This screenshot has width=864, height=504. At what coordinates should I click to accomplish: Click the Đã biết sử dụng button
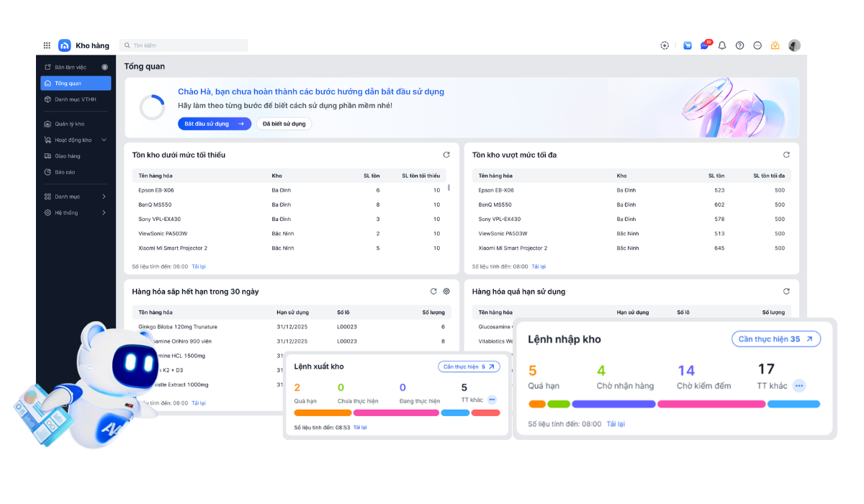(x=284, y=124)
